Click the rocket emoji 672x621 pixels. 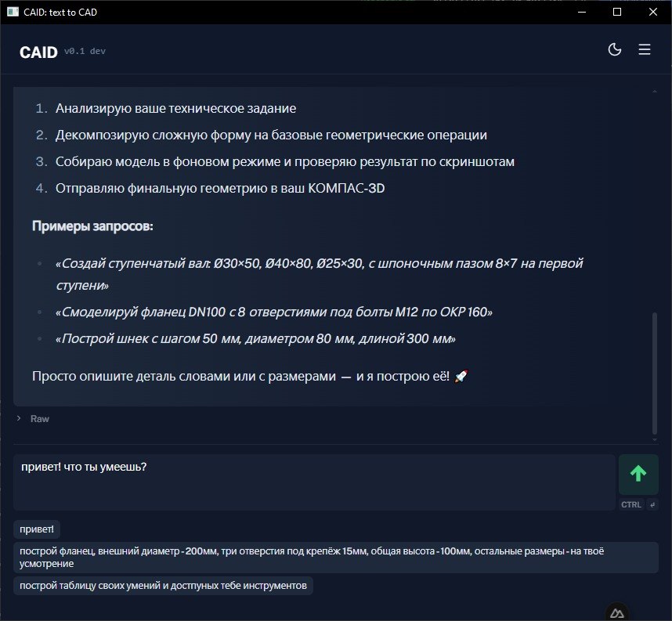(461, 377)
